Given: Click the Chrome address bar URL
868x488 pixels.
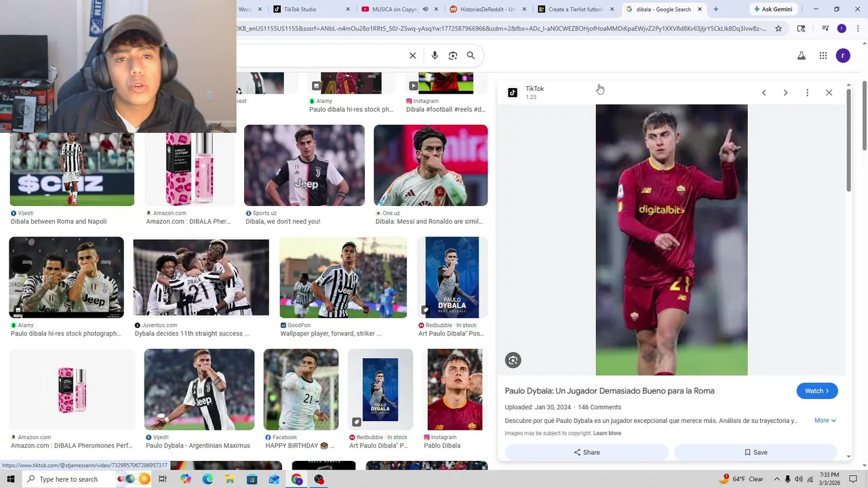Looking at the screenshot, I should point(502,28).
